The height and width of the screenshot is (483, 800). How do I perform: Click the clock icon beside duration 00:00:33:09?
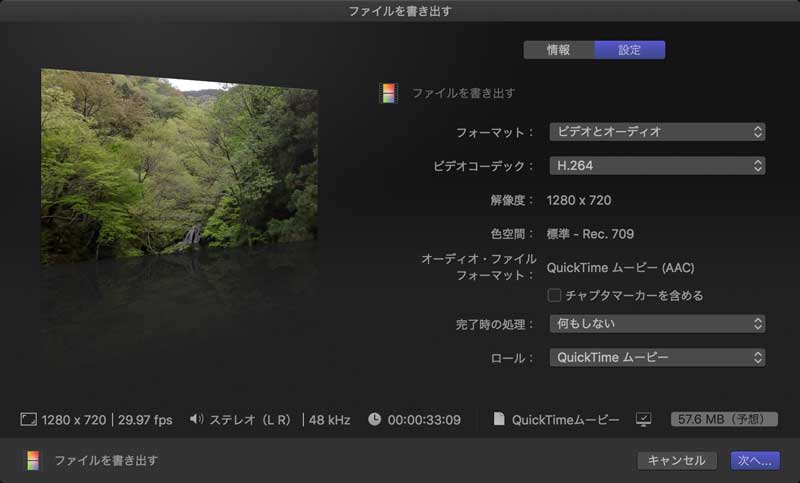(374, 420)
